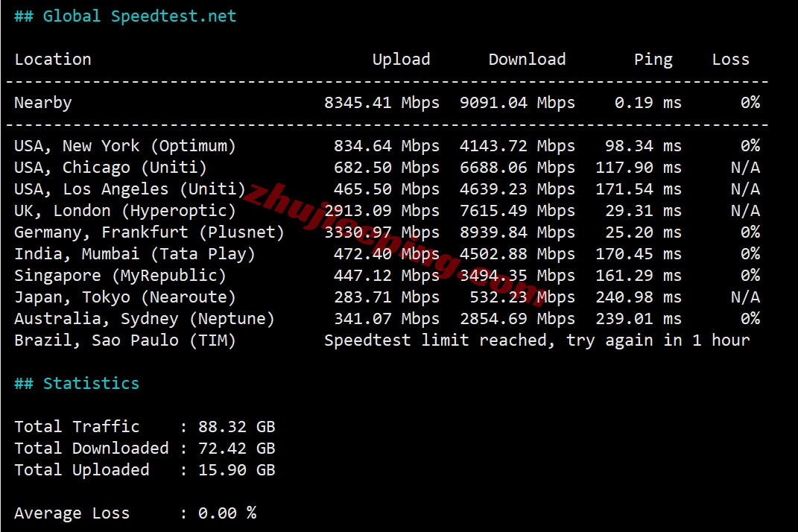Click "Australia, Sydney (Neptune)" row label
The height and width of the screenshot is (532, 798).
[145, 319]
